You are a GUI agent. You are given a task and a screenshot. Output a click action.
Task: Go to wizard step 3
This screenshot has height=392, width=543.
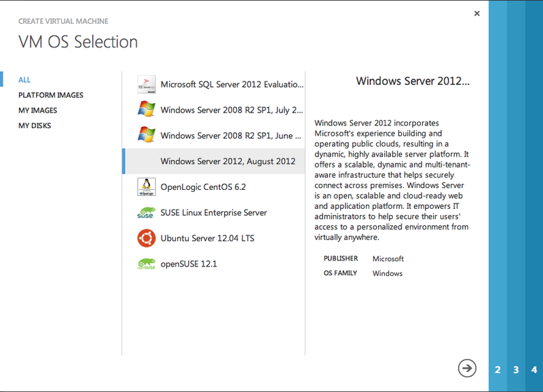516,370
